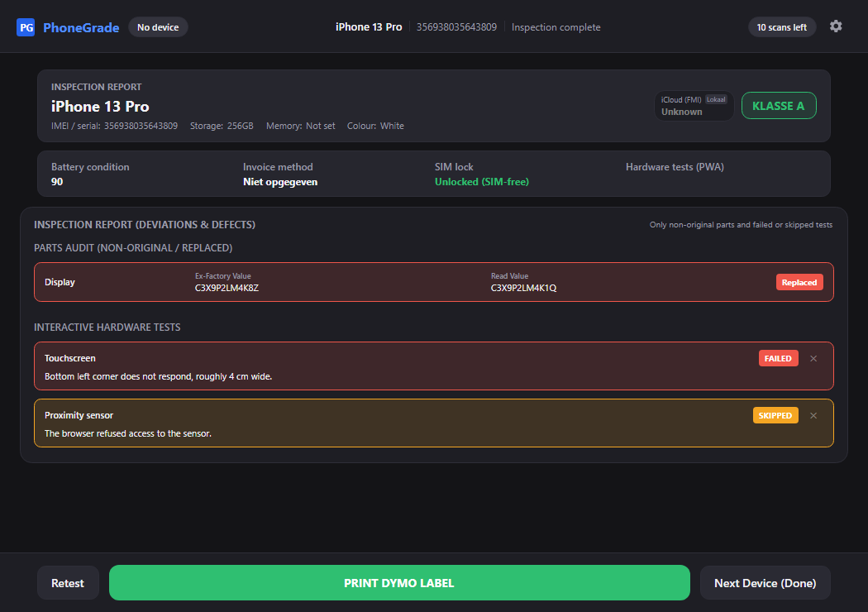
Task: Dismiss the Touchscreen failed test row
Action: (x=813, y=358)
